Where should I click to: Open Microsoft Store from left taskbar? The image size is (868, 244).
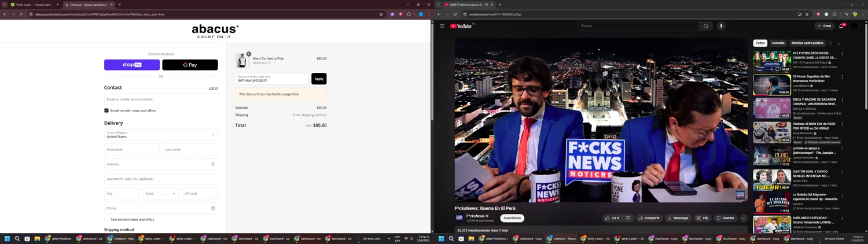pos(27,238)
